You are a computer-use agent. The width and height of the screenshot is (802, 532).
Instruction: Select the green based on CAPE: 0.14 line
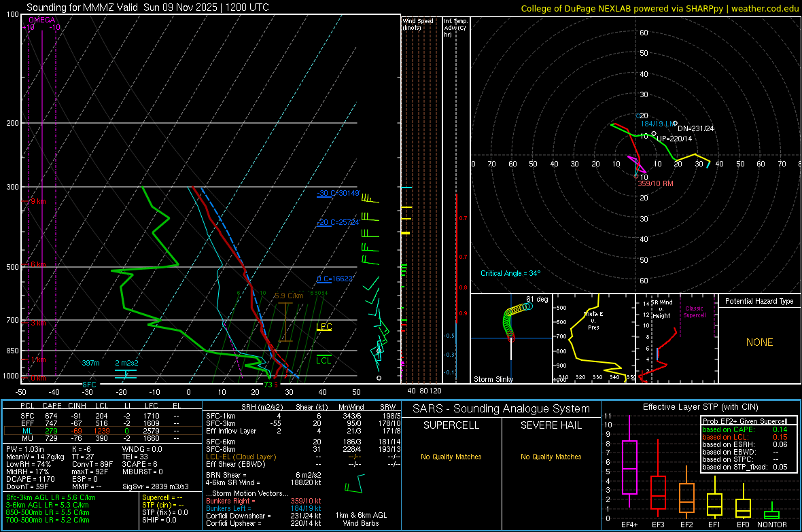745,429
